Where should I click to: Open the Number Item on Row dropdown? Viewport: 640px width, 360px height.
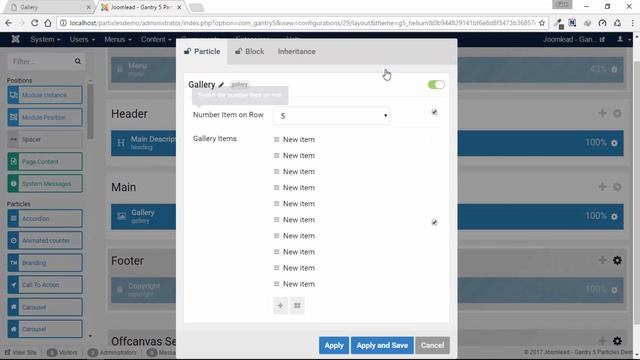point(331,116)
